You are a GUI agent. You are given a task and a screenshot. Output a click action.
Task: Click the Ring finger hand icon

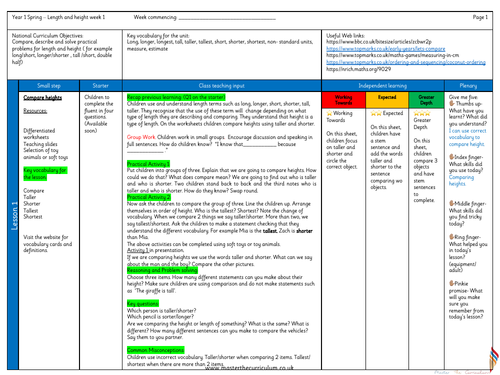point(452,237)
